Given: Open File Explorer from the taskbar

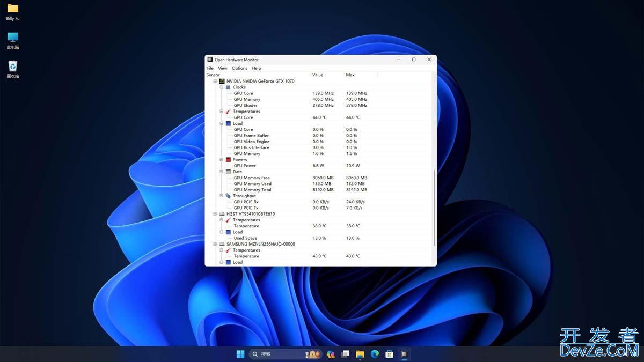Looking at the screenshot, I should (x=360, y=354).
